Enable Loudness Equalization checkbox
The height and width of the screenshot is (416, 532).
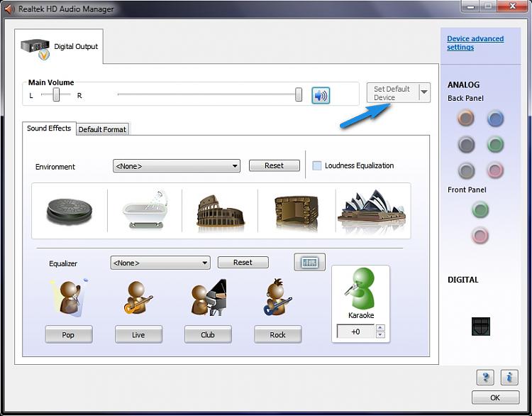316,165
